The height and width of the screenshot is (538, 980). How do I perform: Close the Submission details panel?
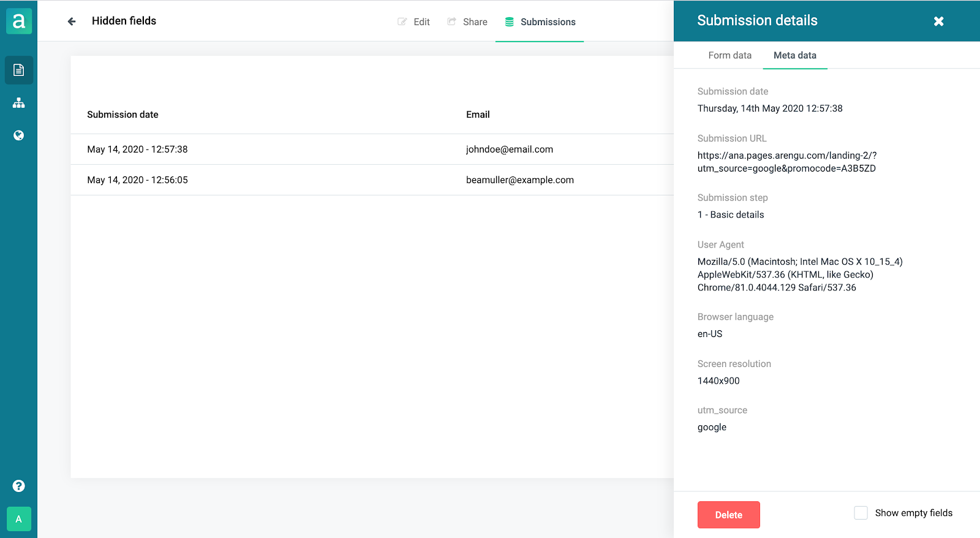click(938, 21)
